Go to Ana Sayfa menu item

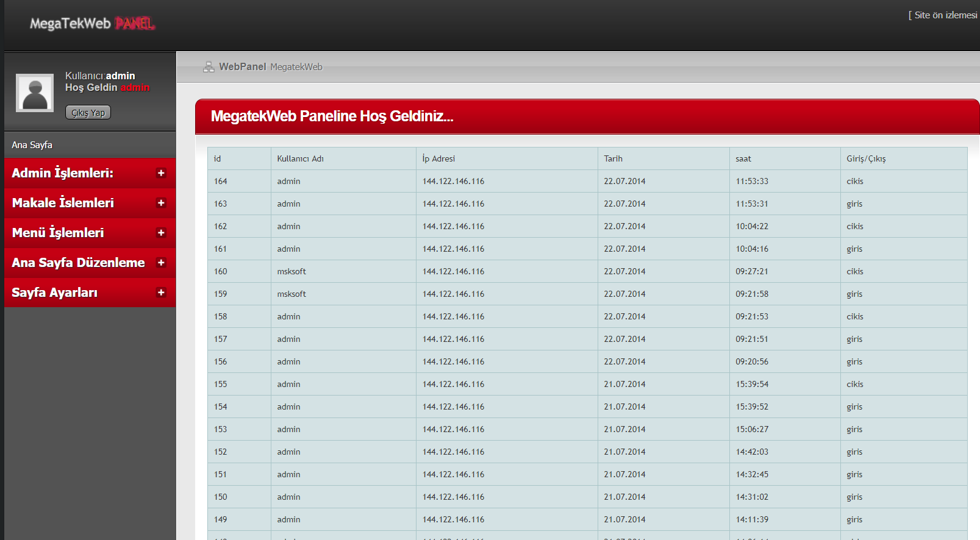point(32,145)
